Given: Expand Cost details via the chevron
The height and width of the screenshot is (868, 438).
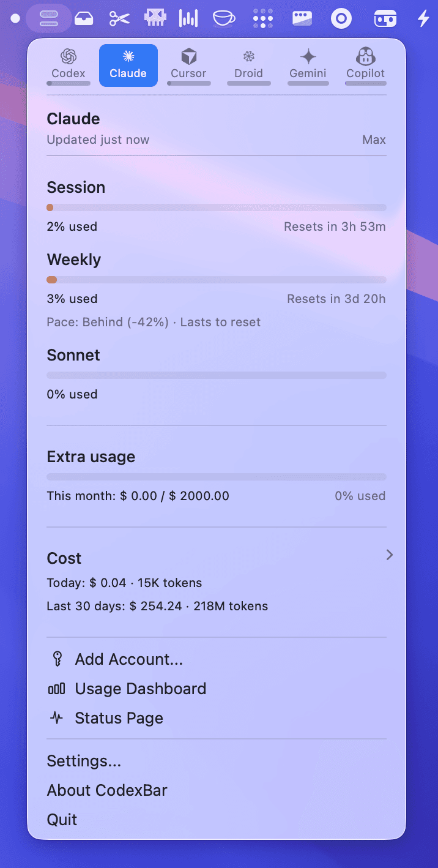Looking at the screenshot, I should click(389, 555).
